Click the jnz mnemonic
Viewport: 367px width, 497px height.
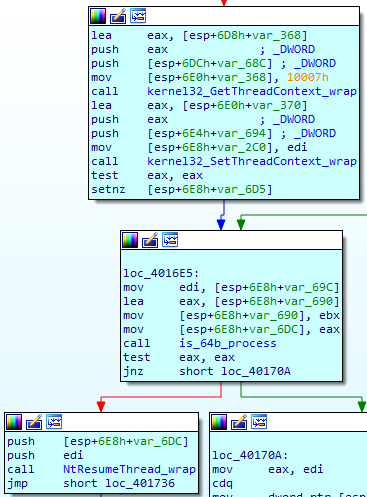(133, 371)
